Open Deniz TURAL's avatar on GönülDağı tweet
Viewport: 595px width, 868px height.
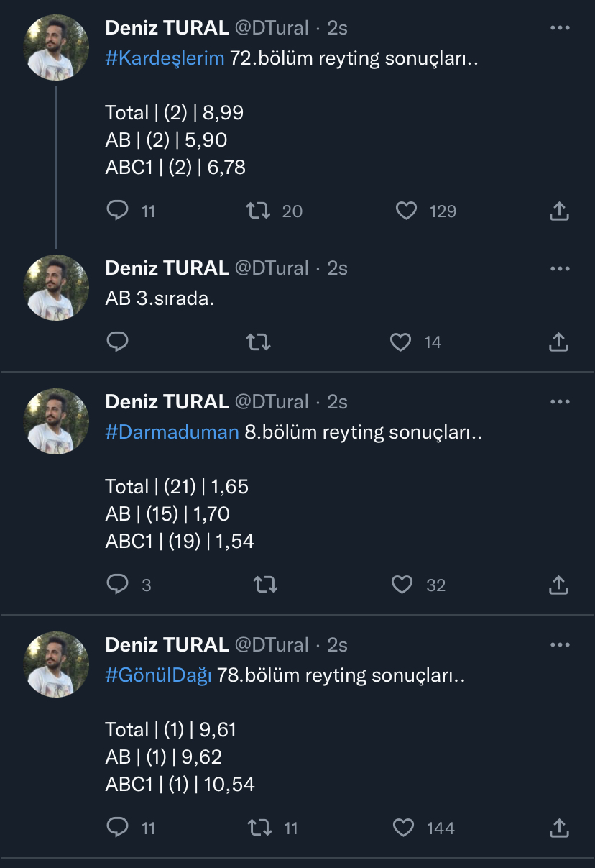click(x=57, y=664)
